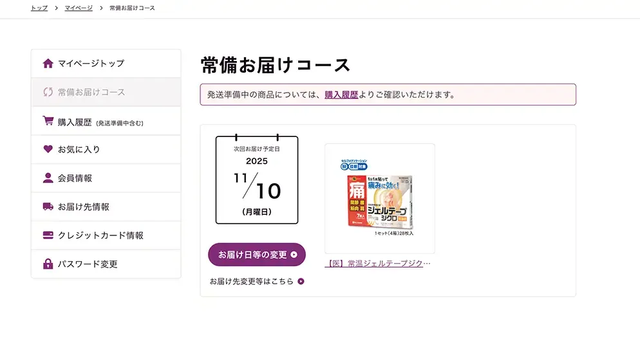This screenshot has width=640, height=364.
Task: Click the マイページ breadcrumb link
Action: click(79, 8)
